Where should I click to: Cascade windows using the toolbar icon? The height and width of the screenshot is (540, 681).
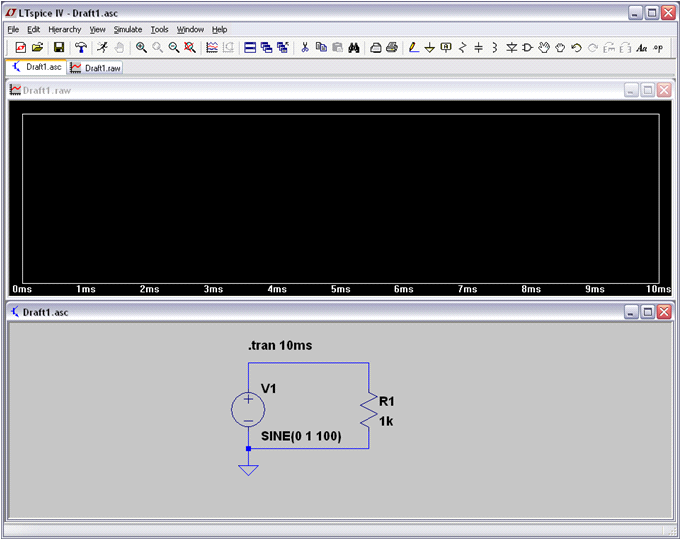(x=266, y=47)
